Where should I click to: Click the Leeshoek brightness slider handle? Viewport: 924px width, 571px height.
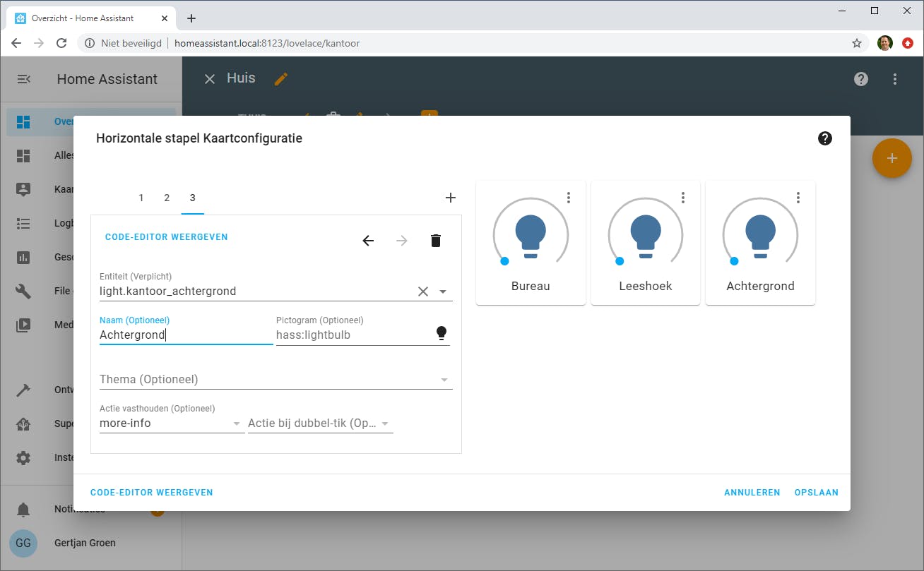click(620, 261)
